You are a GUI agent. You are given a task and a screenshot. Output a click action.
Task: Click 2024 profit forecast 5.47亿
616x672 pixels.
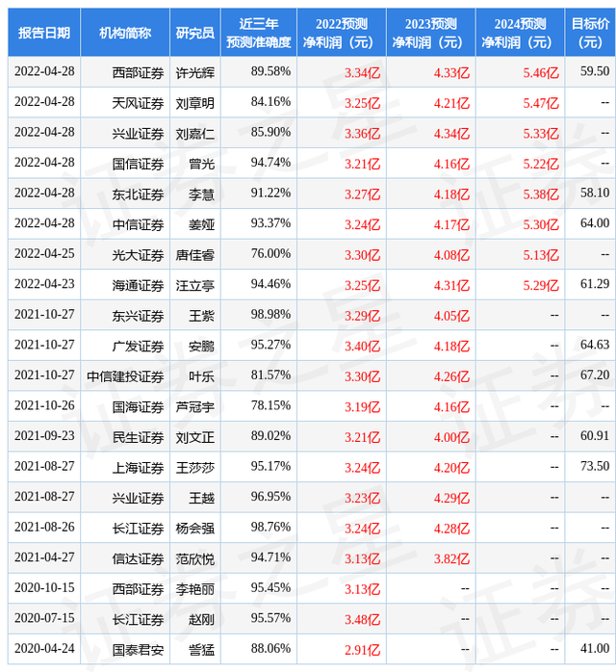pyautogui.click(x=541, y=103)
